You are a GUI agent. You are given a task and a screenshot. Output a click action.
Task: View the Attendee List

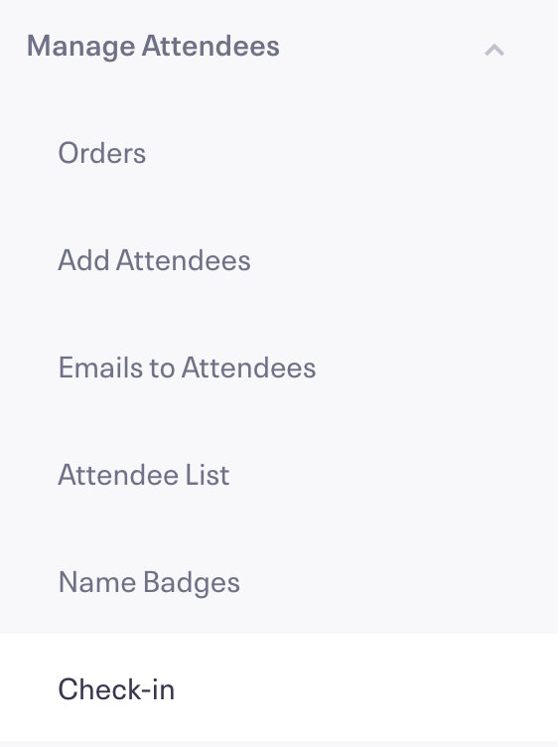point(144,475)
